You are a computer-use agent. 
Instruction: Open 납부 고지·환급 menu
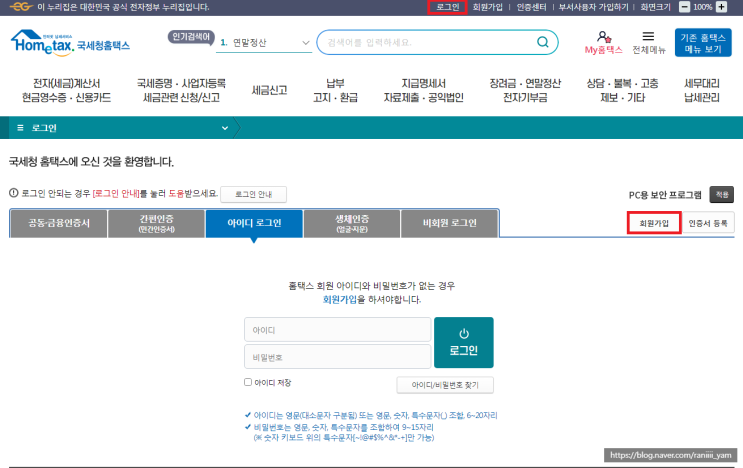point(335,90)
